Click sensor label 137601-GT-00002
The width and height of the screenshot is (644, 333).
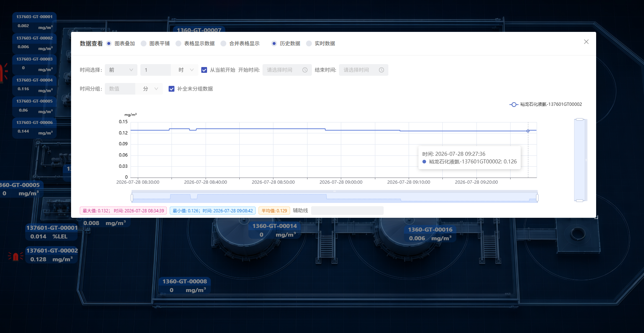(52, 251)
